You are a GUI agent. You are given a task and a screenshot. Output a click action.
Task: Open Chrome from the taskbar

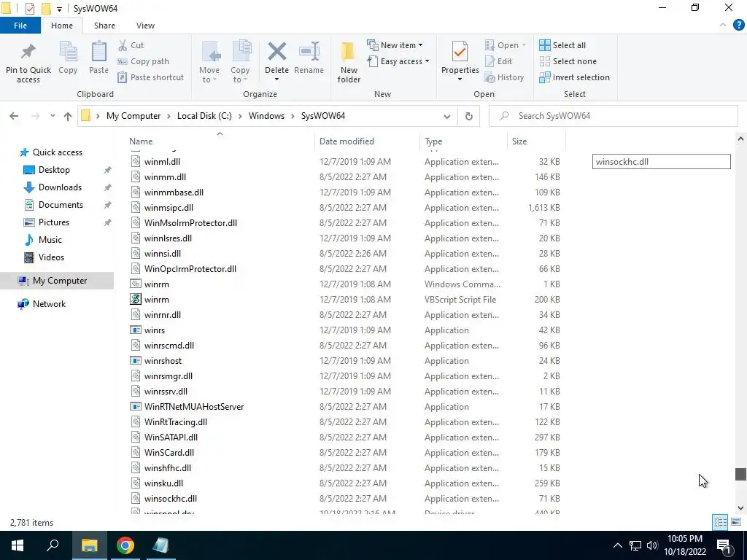click(125, 545)
